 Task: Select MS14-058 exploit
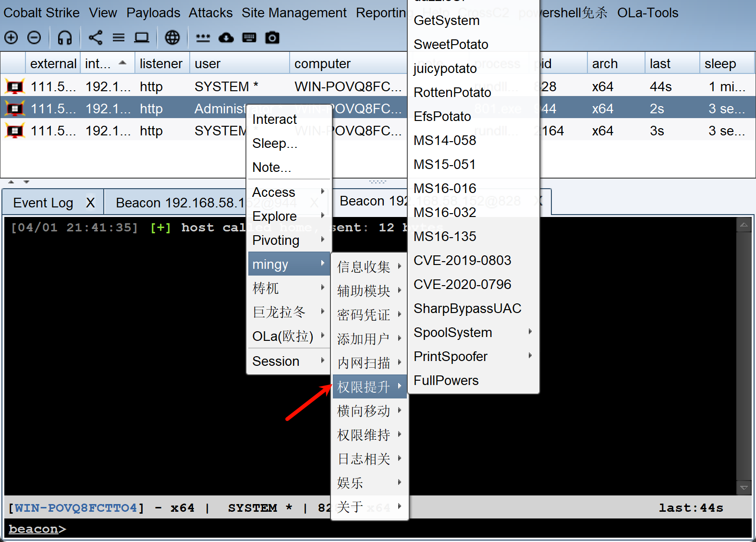(473, 140)
